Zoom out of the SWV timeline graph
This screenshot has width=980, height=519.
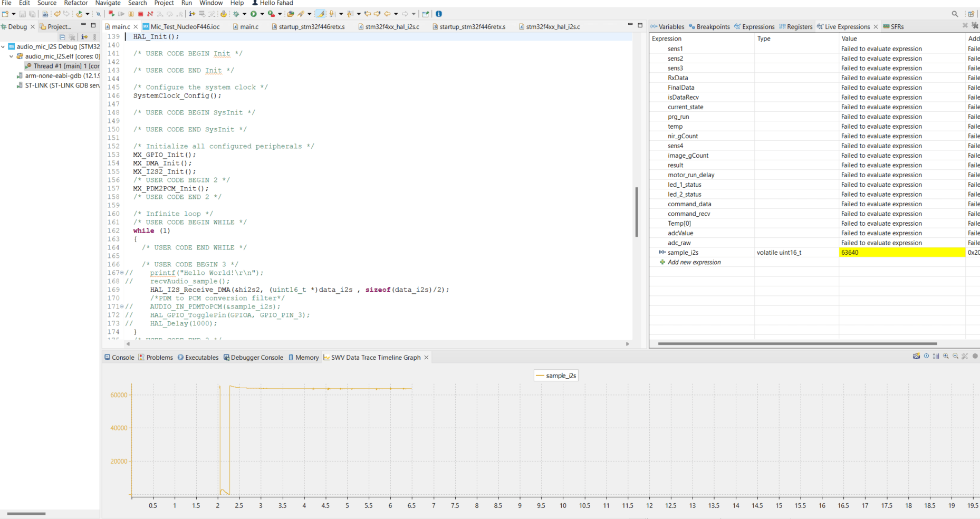click(x=955, y=356)
